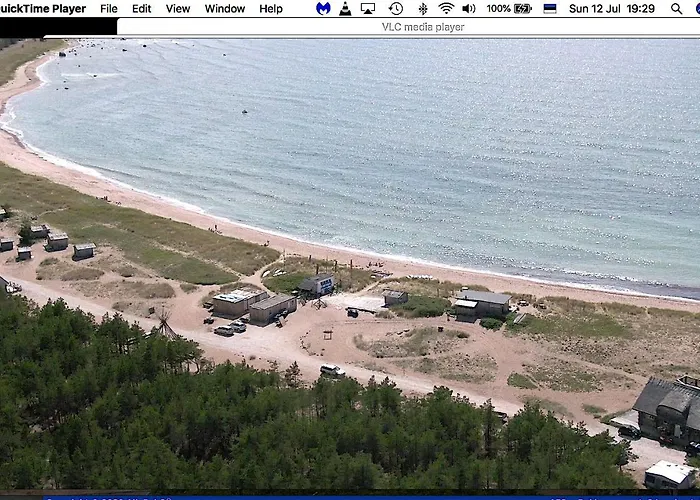
Task: Open the Help menu
Action: coord(271,9)
